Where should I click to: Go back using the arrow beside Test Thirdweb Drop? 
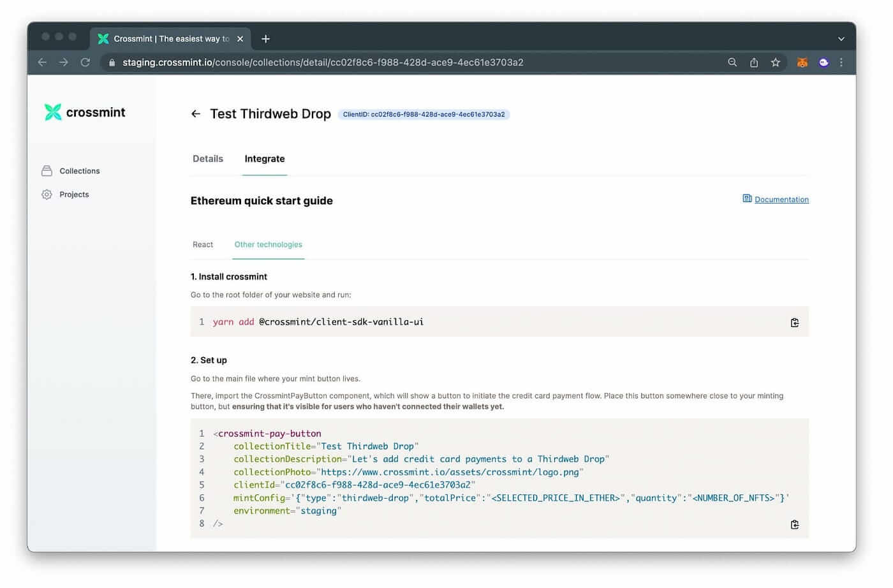pyautogui.click(x=196, y=114)
